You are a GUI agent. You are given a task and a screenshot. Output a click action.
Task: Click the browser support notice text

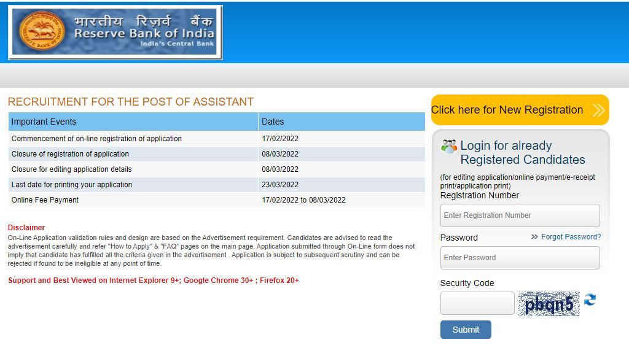pyautogui.click(x=154, y=280)
